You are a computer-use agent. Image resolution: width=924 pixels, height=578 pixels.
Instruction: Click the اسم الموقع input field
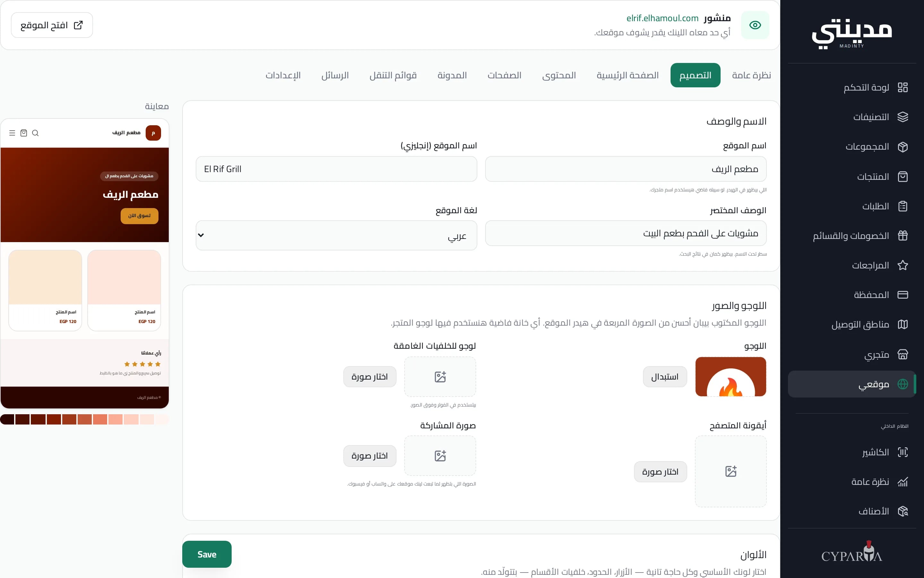(x=625, y=169)
